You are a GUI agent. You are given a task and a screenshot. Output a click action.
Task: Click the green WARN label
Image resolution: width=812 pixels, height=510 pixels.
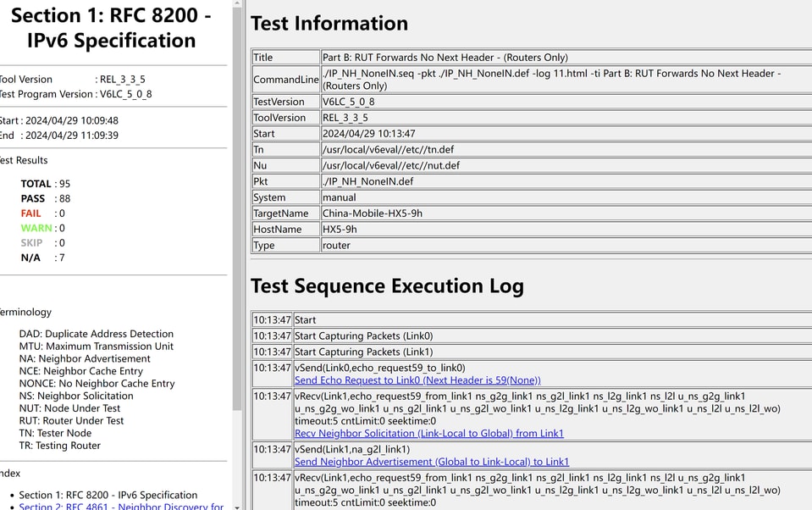(x=36, y=228)
